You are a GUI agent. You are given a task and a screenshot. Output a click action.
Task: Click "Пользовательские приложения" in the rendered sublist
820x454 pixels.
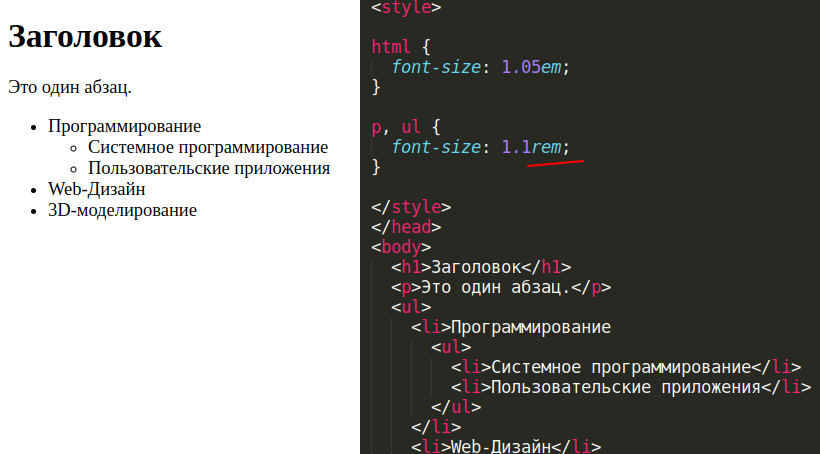click(x=209, y=168)
